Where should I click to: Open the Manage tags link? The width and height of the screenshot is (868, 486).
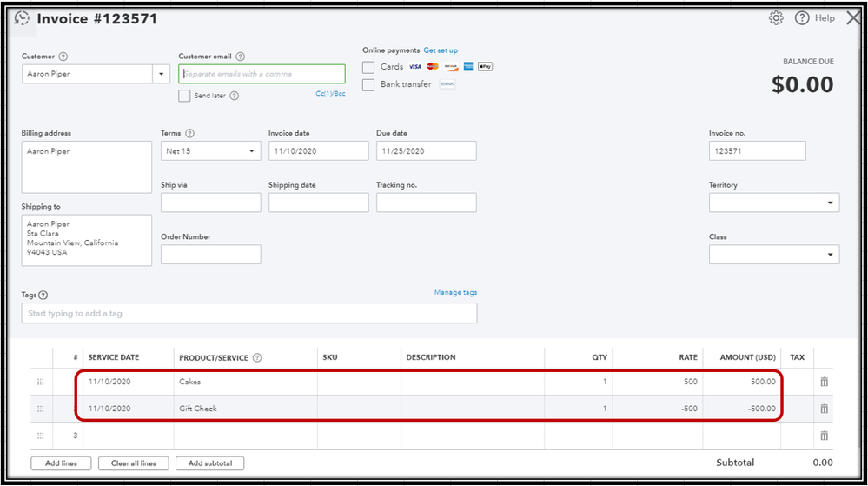(x=455, y=292)
